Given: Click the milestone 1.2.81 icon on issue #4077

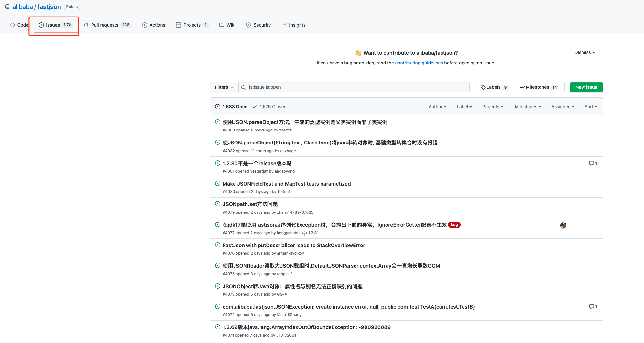Looking at the screenshot, I should (304, 233).
